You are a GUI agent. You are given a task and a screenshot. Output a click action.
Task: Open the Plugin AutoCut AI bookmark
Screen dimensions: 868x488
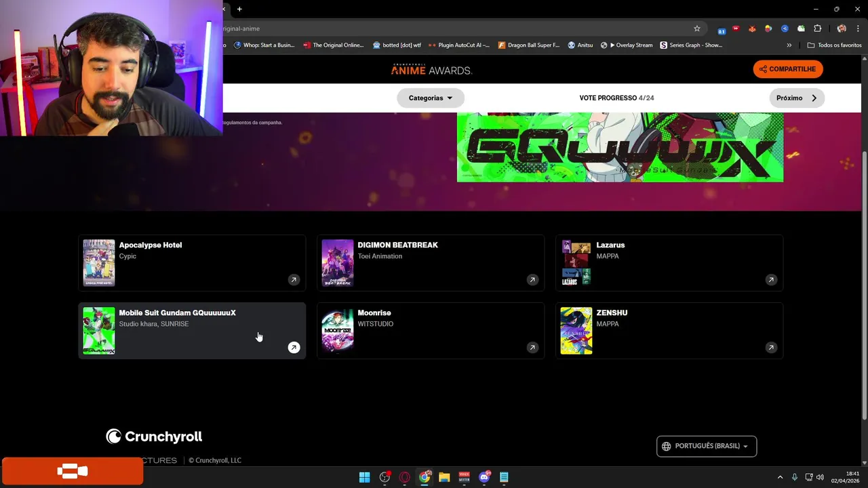(459, 45)
